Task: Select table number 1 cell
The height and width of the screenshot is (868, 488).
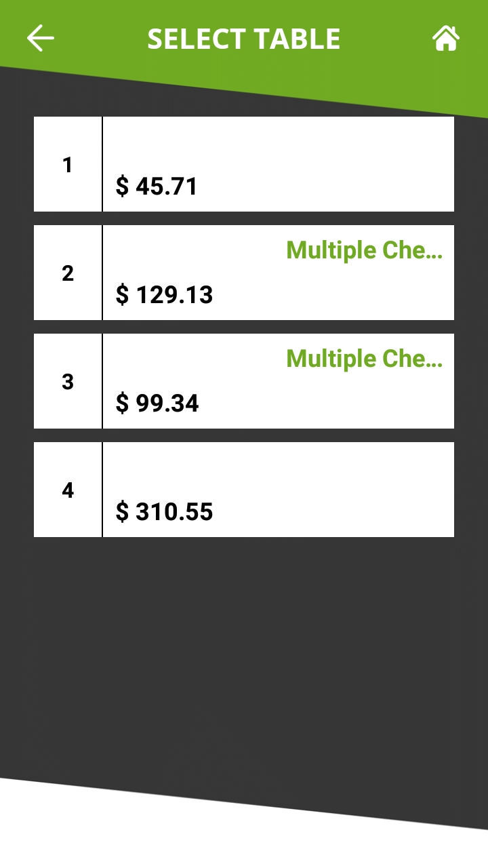Action: (67, 164)
